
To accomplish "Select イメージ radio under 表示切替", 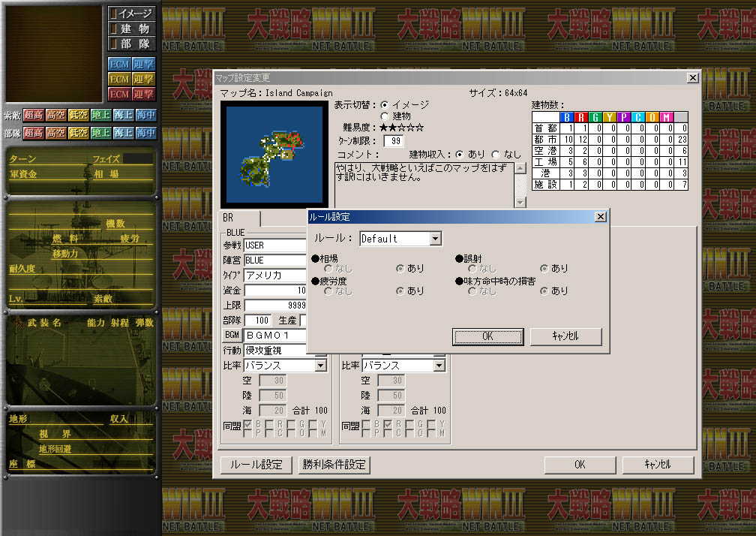I will pos(384,104).
